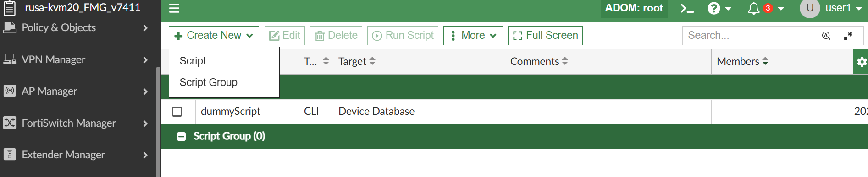The width and height of the screenshot is (868, 177).
Task: Open the help question mark menu
Action: [x=719, y=8]
